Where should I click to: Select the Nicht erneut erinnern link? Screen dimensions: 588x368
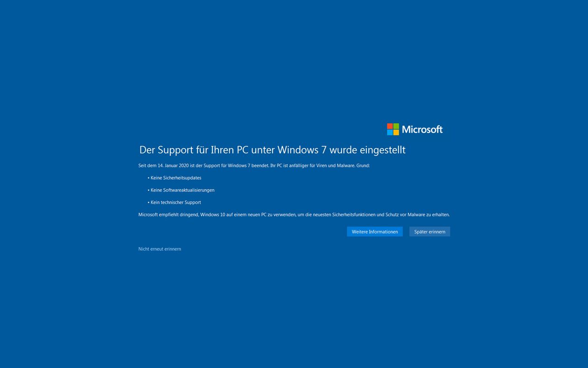coord(160,249)
